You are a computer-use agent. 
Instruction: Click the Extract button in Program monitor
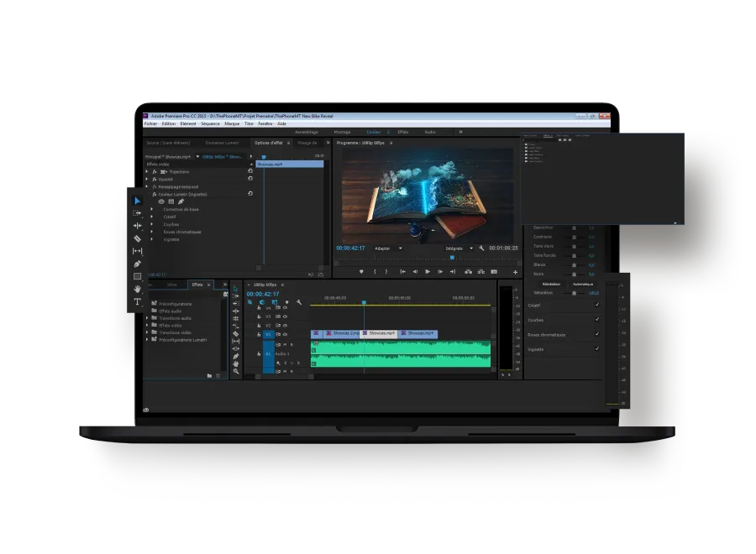click(480, 272)
